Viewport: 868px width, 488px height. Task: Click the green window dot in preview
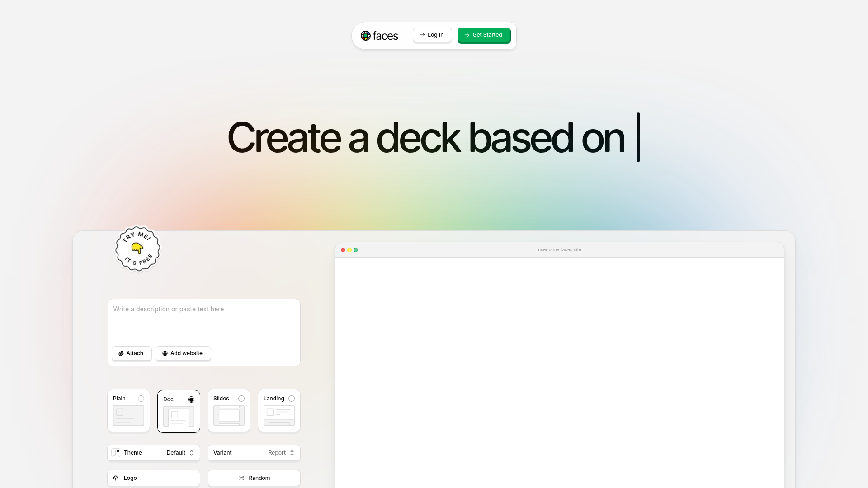pyautogui.click(x=356, y=250)
